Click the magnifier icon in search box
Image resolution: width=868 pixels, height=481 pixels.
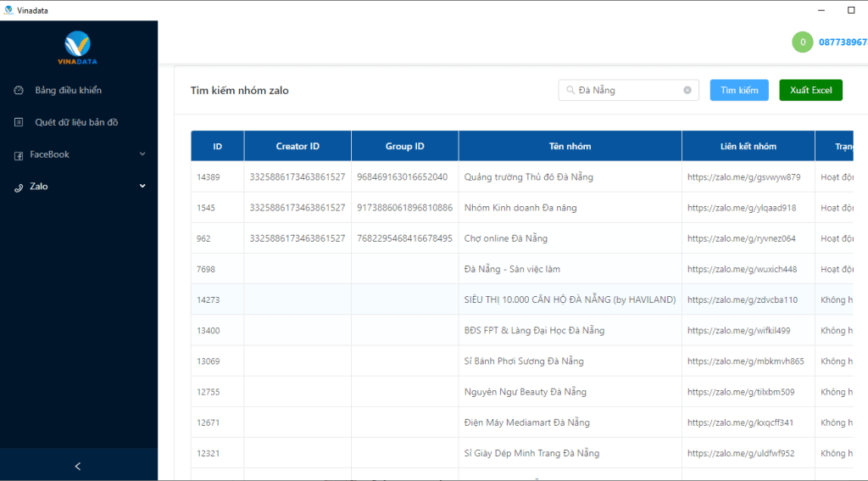pyautogui.click(x=570, y=90)
